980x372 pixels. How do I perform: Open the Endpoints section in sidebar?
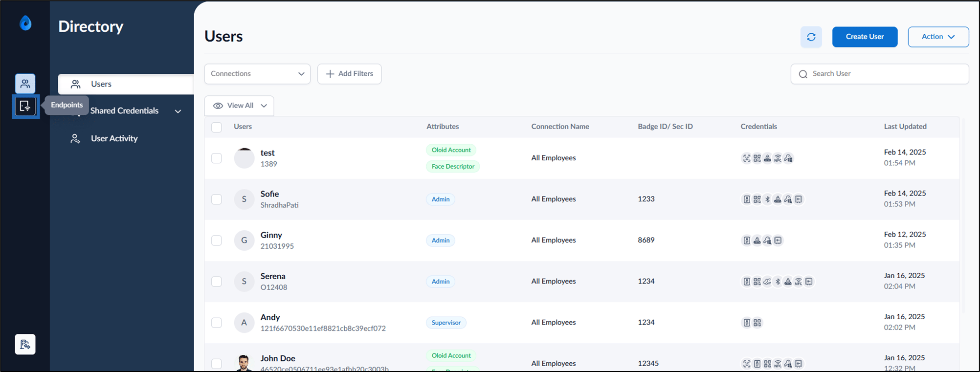coord(25,106)
